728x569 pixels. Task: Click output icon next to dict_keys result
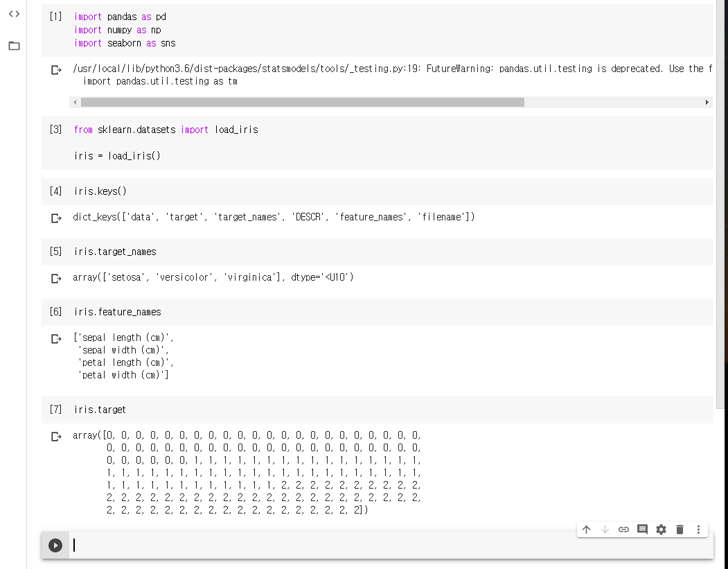click(x=56, y=218)
